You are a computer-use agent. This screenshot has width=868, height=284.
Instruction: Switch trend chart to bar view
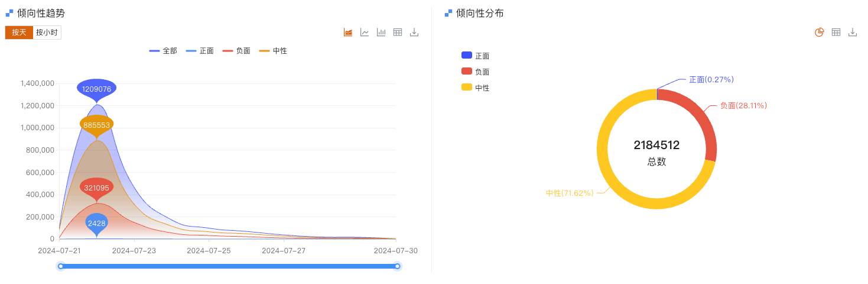[x=381, y=32]
